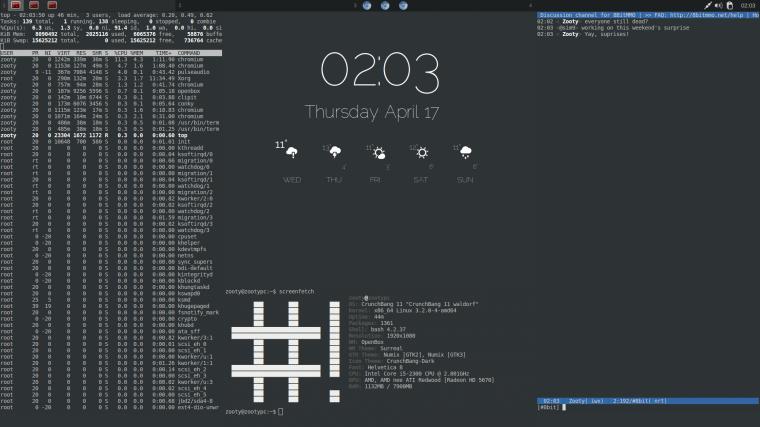Click the COMMAND column header in top
This screenshot has height=427, width=760.
pos(189,53)
